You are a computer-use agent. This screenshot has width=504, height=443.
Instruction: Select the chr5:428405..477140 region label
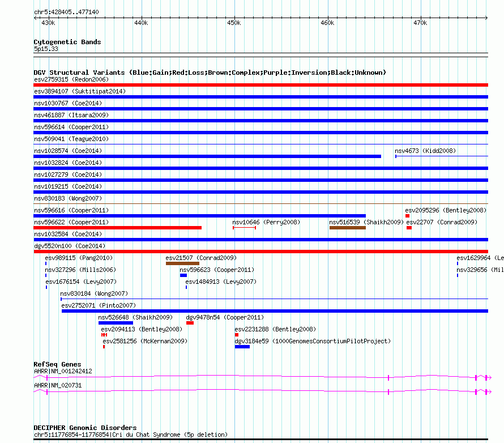[x=66, y=12]
